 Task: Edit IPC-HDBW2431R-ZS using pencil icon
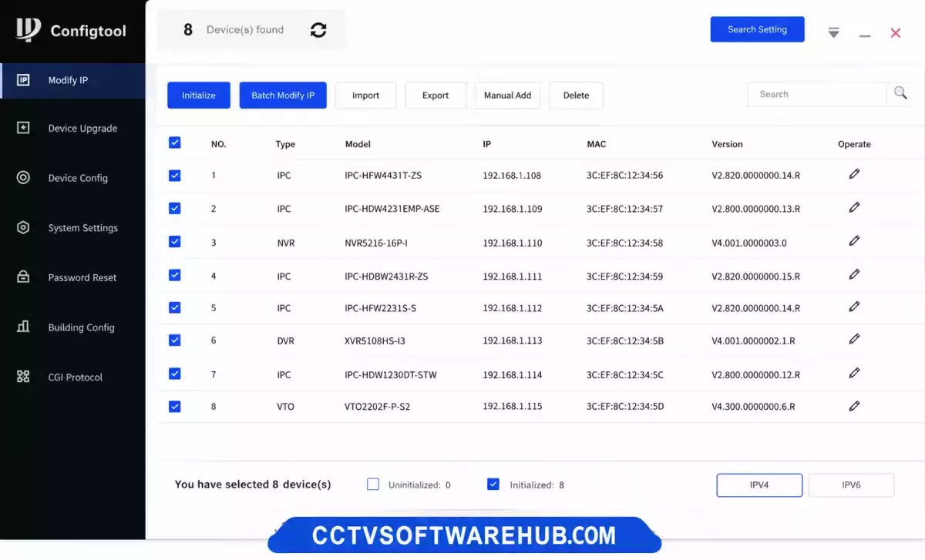tap(854, 274)
